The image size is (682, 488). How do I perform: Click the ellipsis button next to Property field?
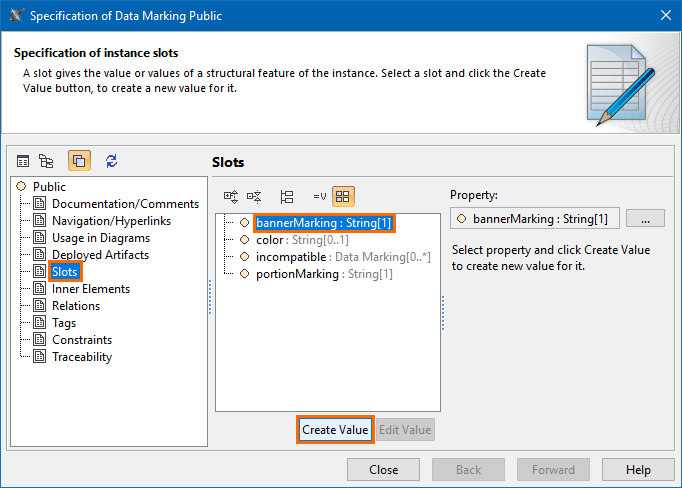coord(645,218)
